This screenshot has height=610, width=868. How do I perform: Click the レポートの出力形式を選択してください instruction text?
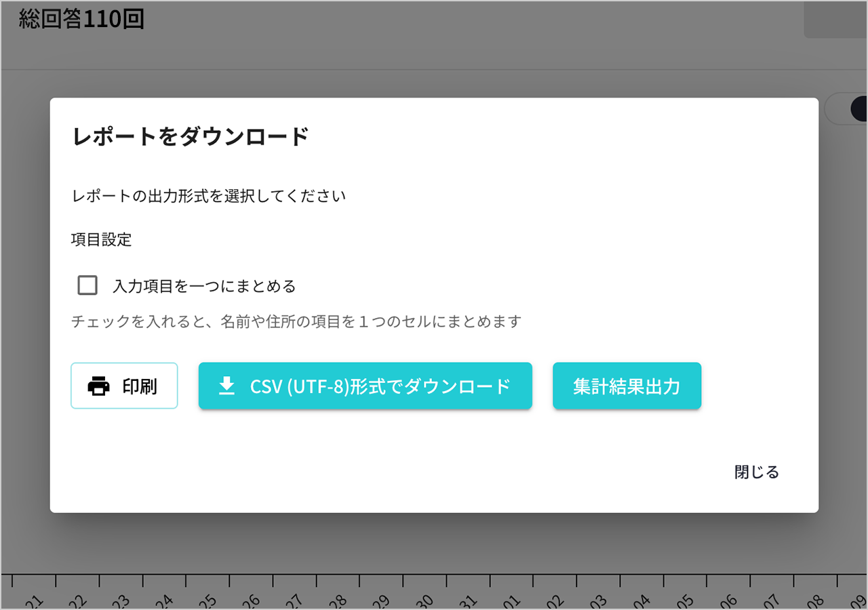point(208,195)
